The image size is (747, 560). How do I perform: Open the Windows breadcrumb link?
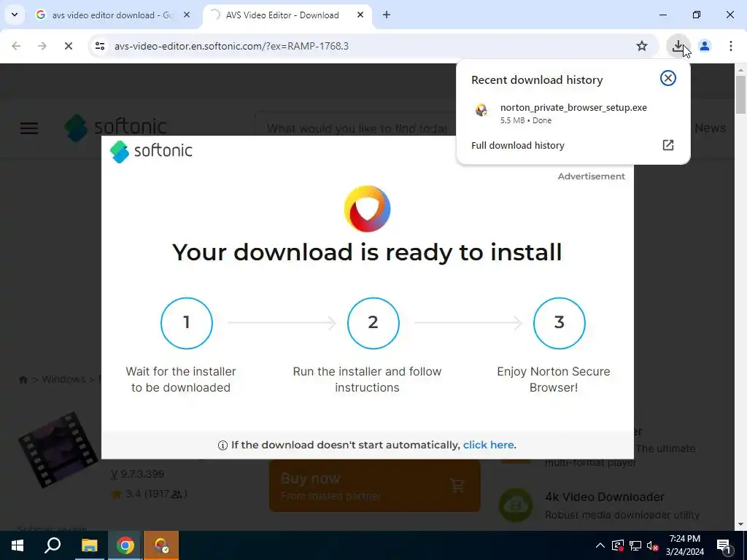(x=64, y=379)
